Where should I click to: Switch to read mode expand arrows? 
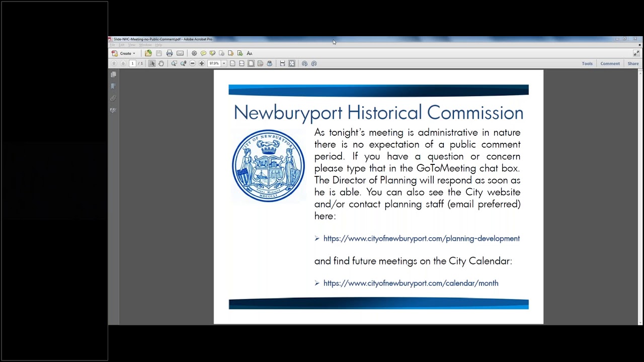tap(636, 53)
